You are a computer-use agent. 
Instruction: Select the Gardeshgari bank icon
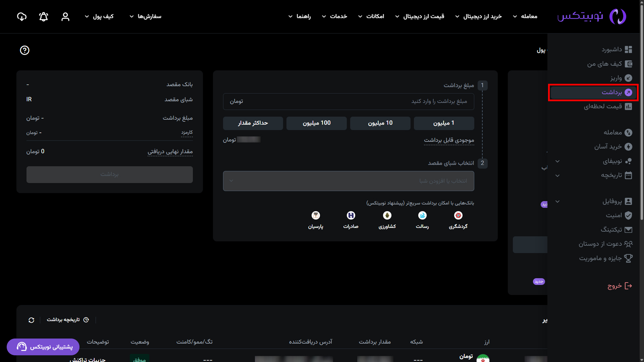click(x=458, y=216)
